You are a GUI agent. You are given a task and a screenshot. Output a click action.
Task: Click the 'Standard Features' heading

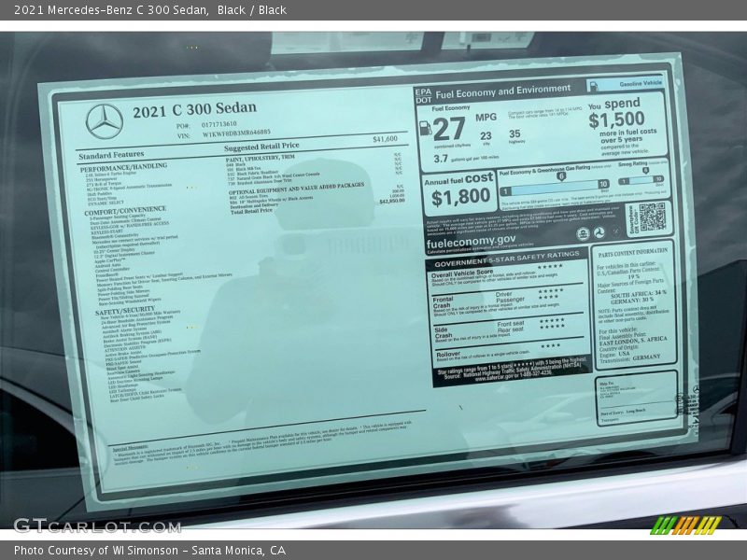click(111, 155)
